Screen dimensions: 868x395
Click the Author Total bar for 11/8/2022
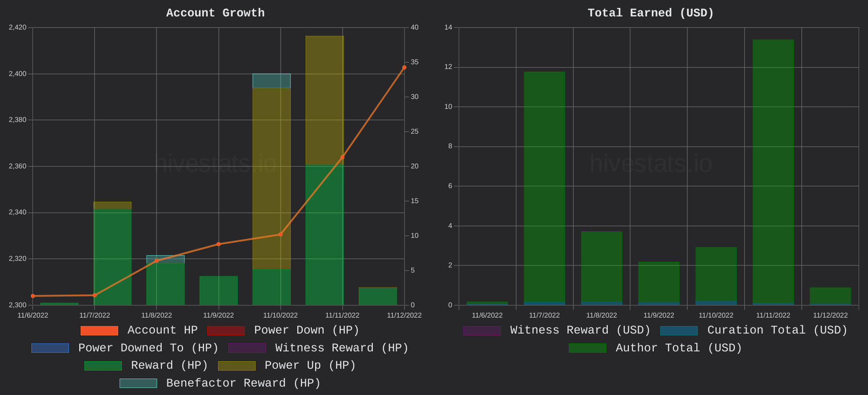602,266
